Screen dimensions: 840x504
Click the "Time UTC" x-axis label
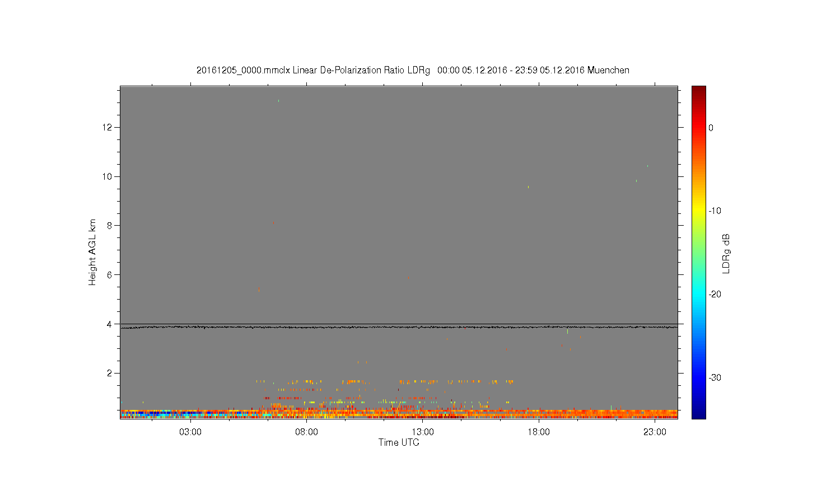coord(399,442)
